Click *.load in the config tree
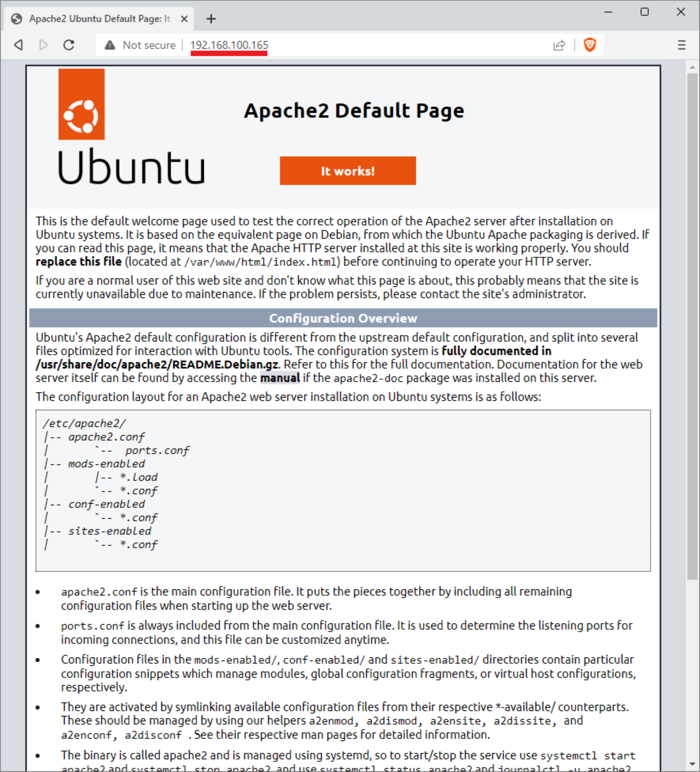This screenshot has height=772, width=700. click(x=139, y=477)
